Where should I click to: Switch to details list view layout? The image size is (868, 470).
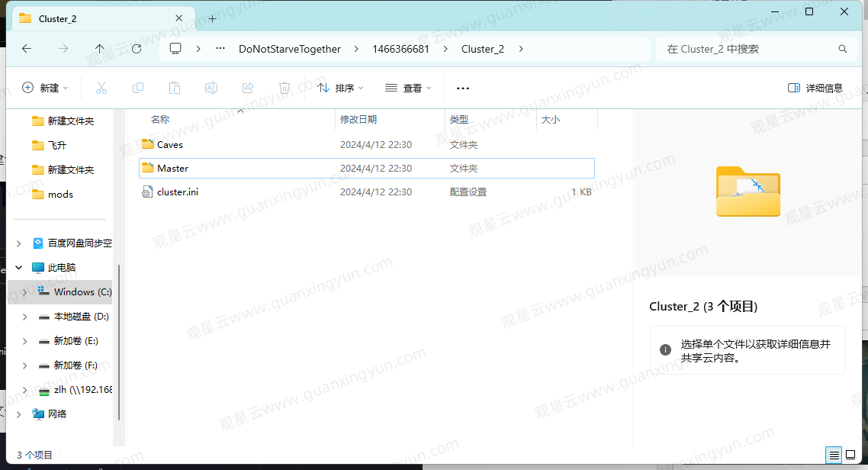point(834,455)
